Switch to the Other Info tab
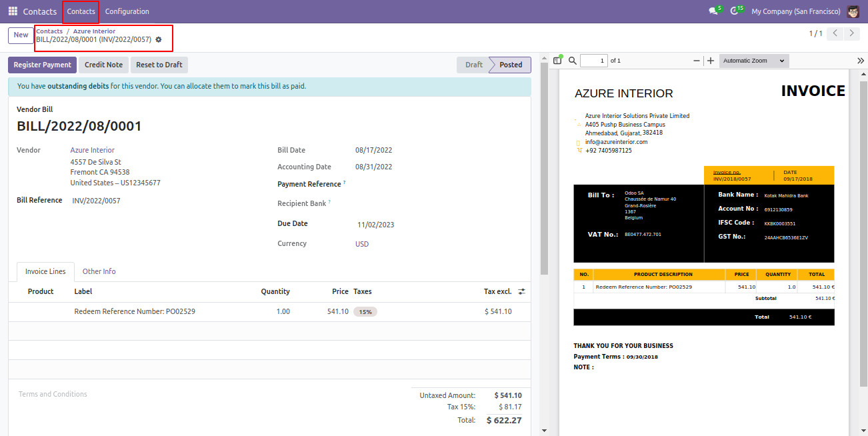The width and height of the screenshot is (868, 436). tap(99, 271)
